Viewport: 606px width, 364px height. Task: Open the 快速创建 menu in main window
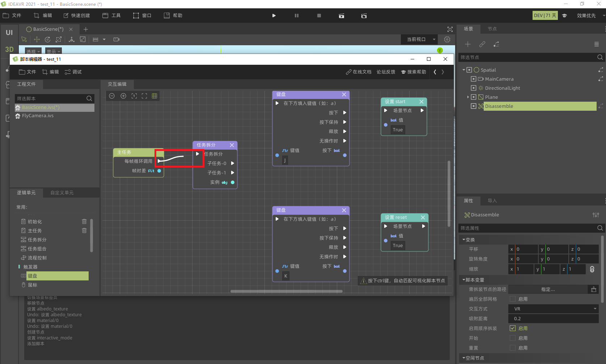click(77, 16)
